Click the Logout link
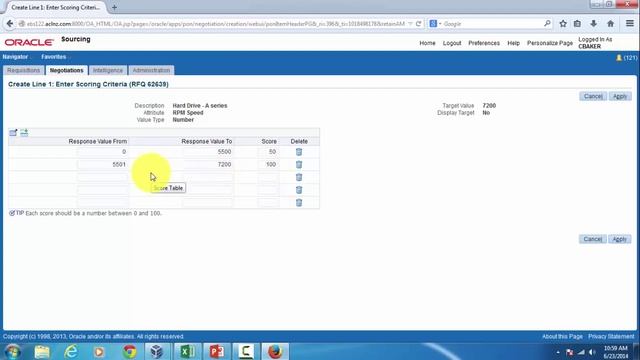The height and width of the screenshot is (360, 640). click(452, 43)
